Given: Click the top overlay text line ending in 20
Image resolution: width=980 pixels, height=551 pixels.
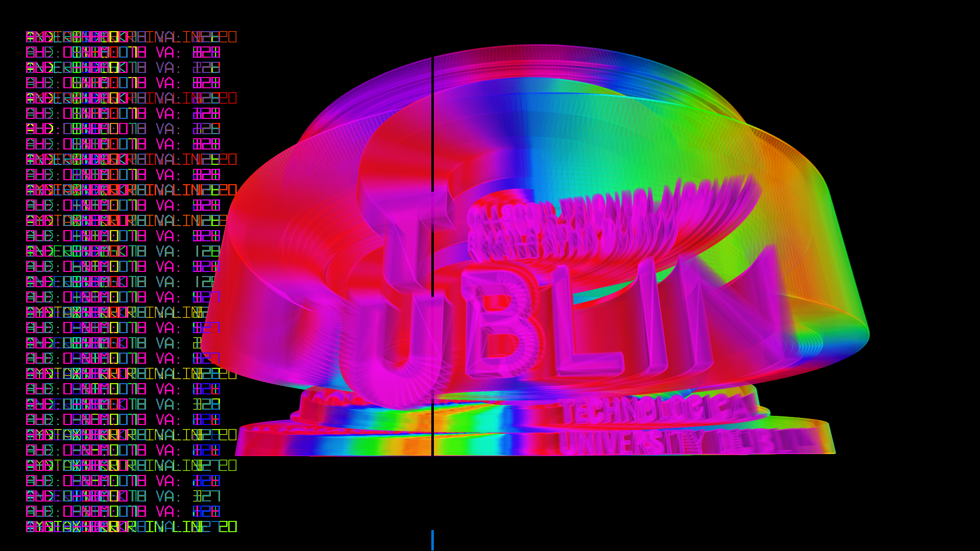Looking at the screenshot, I should click(131, 37).
